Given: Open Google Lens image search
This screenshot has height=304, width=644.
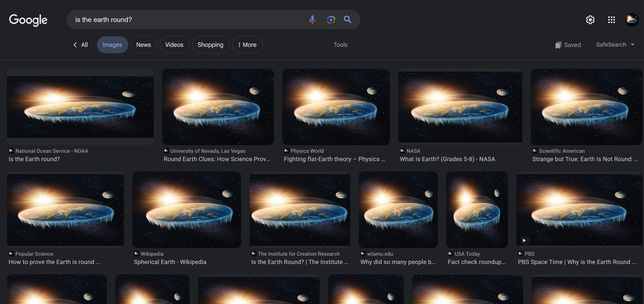Looking at the screenshot, I should point(331,20).
